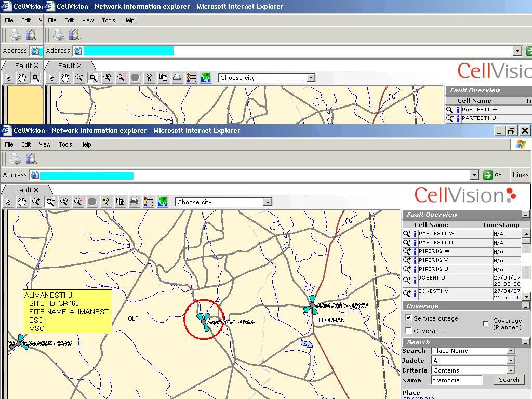The image size is (532, 399).
Task: Open the Edit menu in front window
Action: tap(26, 144)
